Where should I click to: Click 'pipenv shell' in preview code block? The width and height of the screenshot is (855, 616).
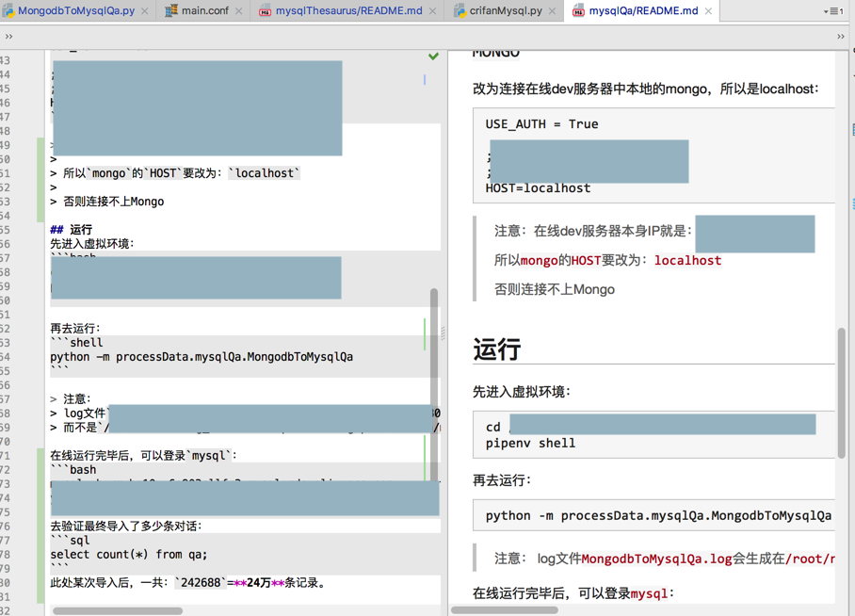pyautogui.click(x=530, y=443)
